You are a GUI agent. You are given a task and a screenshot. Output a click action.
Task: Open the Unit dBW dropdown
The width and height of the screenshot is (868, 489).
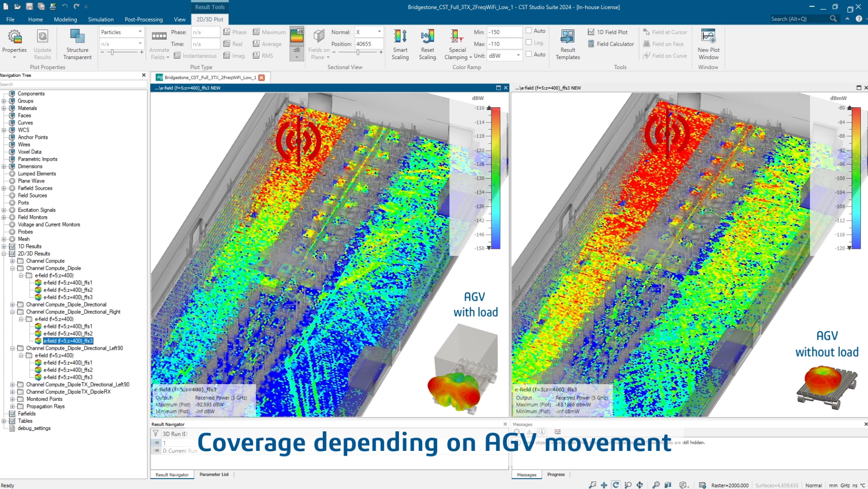[x=505, y=56]
